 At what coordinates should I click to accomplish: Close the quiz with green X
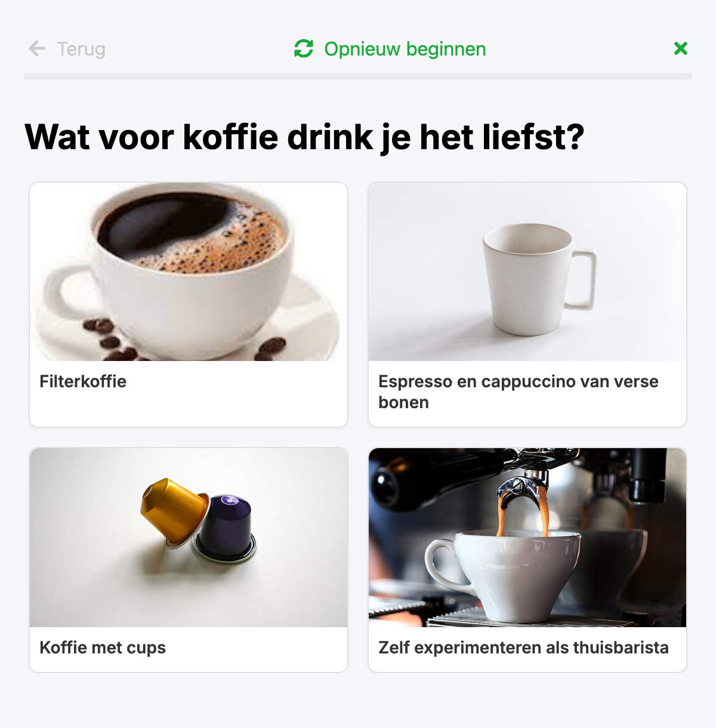point(681,48)
